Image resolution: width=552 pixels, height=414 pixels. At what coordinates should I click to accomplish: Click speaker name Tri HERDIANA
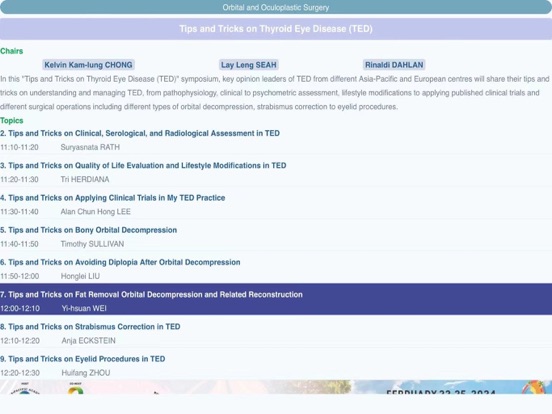tap(85, 180)
